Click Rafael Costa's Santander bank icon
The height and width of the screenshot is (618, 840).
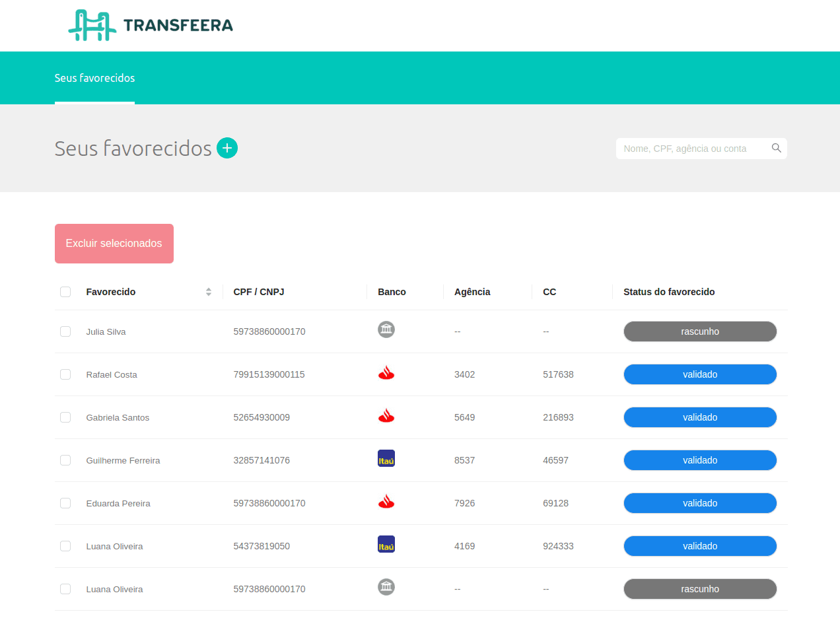tap(386, 374)
